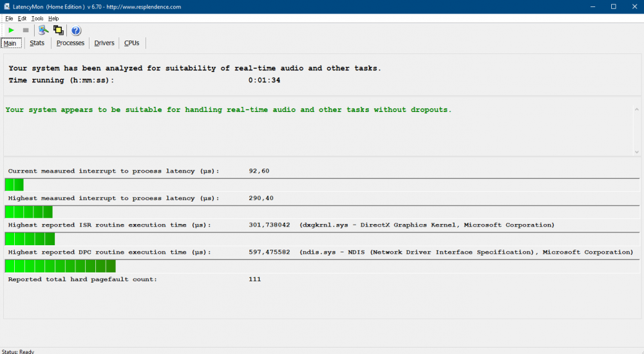Maximize the LatencyMon window
The image size is (644, 354).
pos(614,6)
